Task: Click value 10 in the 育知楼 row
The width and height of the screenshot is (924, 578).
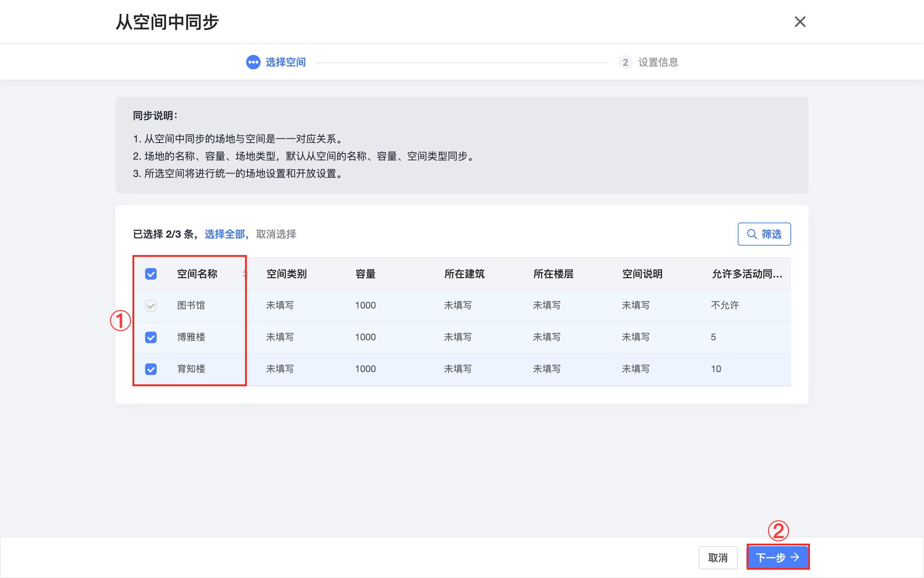Action: click(716, 369)
